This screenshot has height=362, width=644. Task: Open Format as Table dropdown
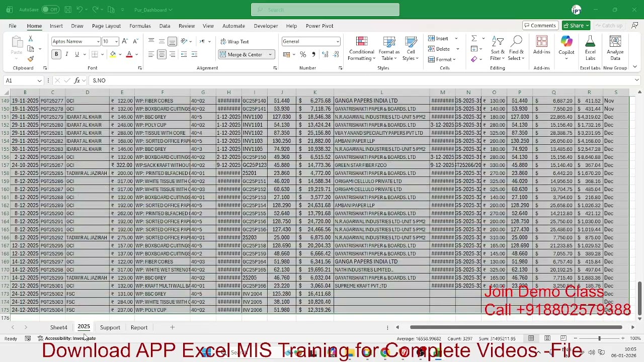tap(389, 48)
